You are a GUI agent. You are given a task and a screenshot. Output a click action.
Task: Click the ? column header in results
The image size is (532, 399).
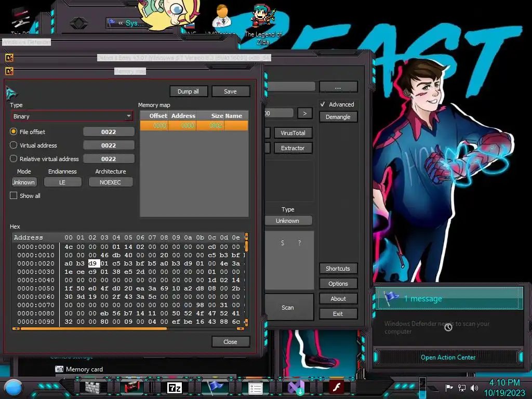click(299, 243)
